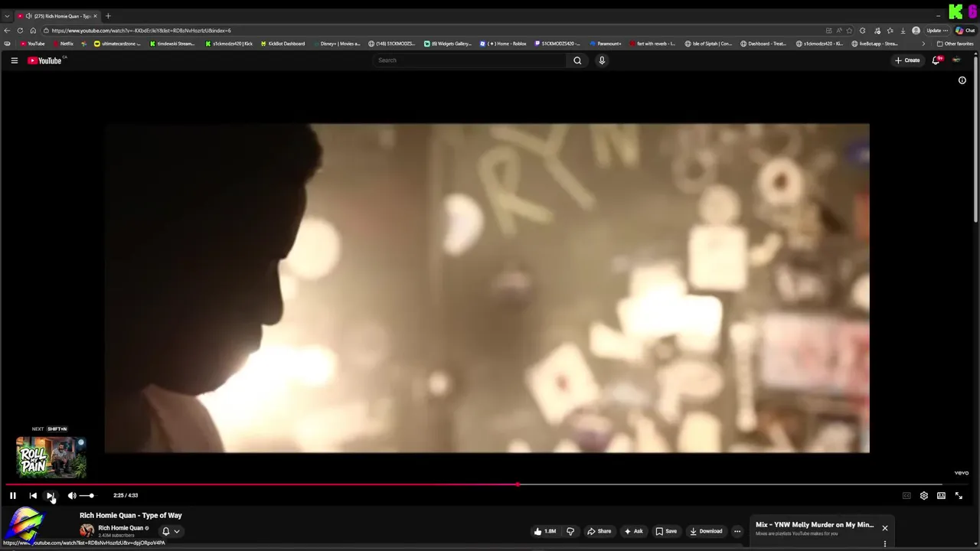Download the video
Viewport: 980px width, 551px height.
706,531
